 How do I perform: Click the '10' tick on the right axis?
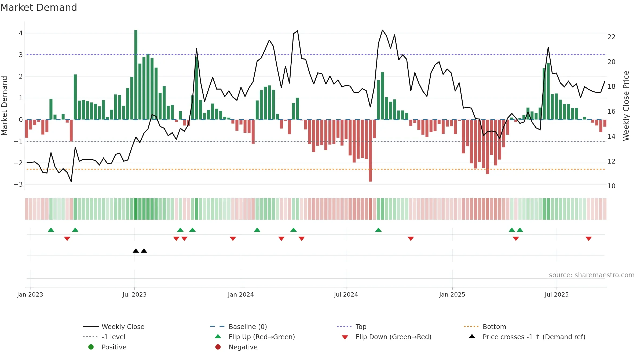tap(612, 186)
